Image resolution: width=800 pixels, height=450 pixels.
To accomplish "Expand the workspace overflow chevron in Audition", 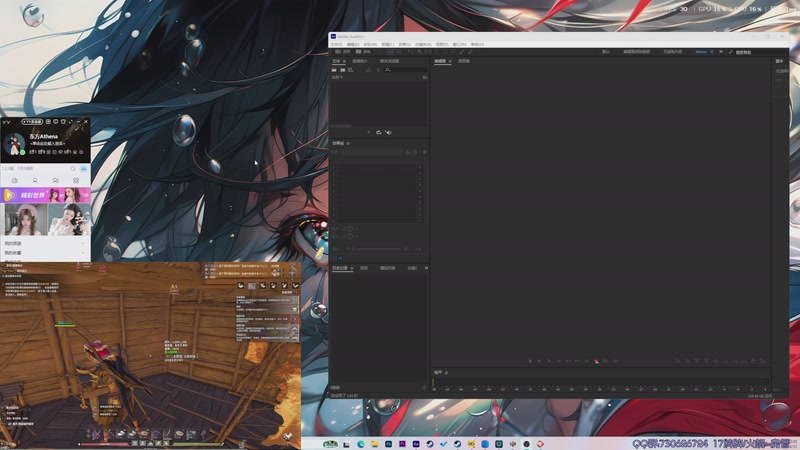I will (721, 52).
